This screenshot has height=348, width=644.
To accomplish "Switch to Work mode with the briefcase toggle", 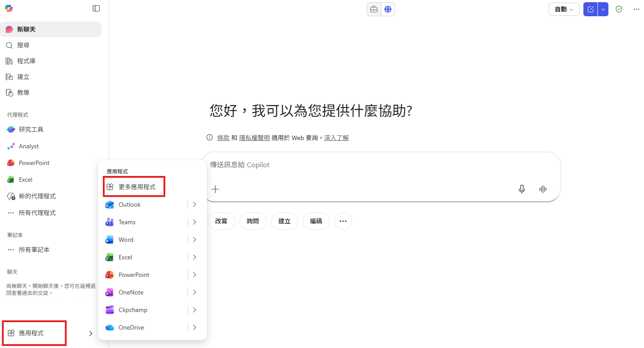I will 374,9.
